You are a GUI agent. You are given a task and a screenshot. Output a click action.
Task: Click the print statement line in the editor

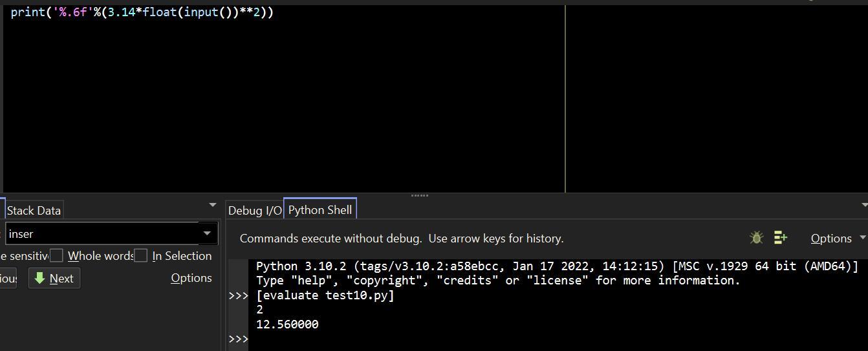tap(142, 12)
